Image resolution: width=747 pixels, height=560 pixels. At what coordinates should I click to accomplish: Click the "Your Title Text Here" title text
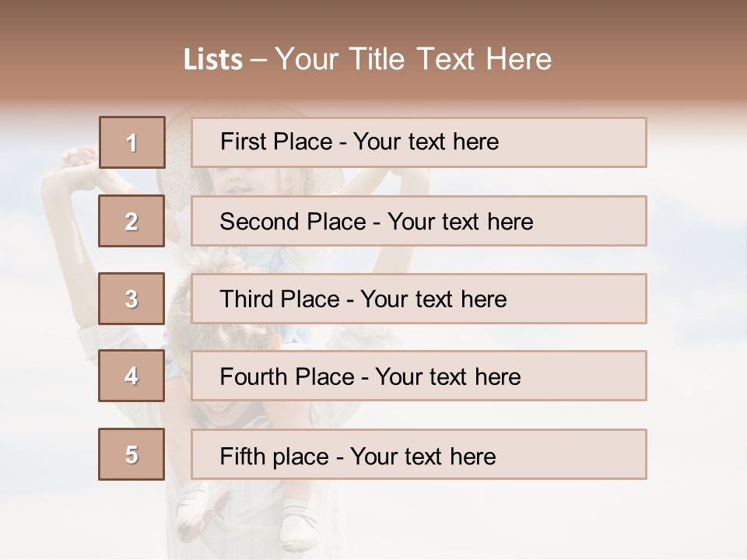[x=413, y=59]
